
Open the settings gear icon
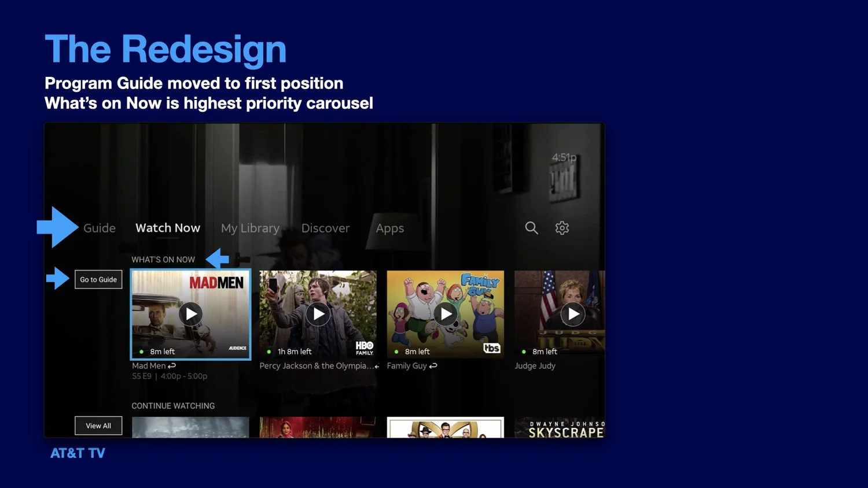point(562,228)
